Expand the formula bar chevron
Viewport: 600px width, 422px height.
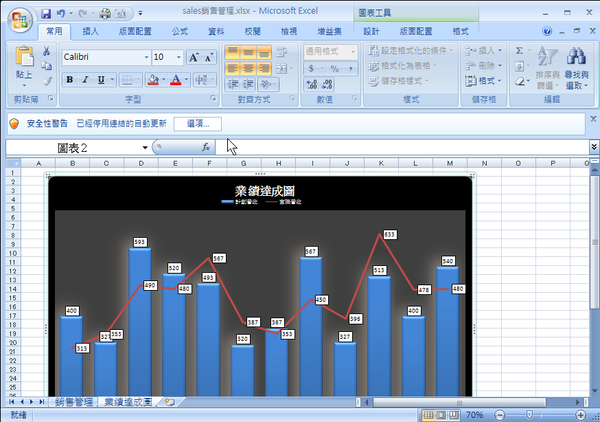tap(593, 147)
